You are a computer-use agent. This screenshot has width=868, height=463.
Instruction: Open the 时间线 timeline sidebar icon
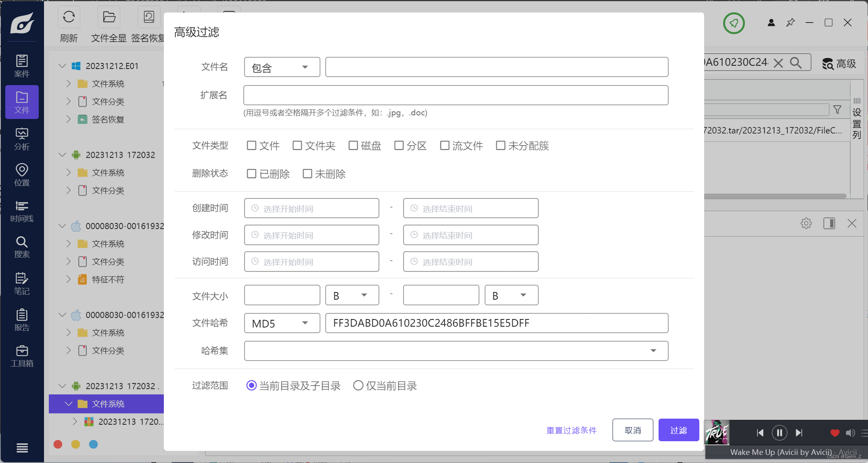(22, 211)
